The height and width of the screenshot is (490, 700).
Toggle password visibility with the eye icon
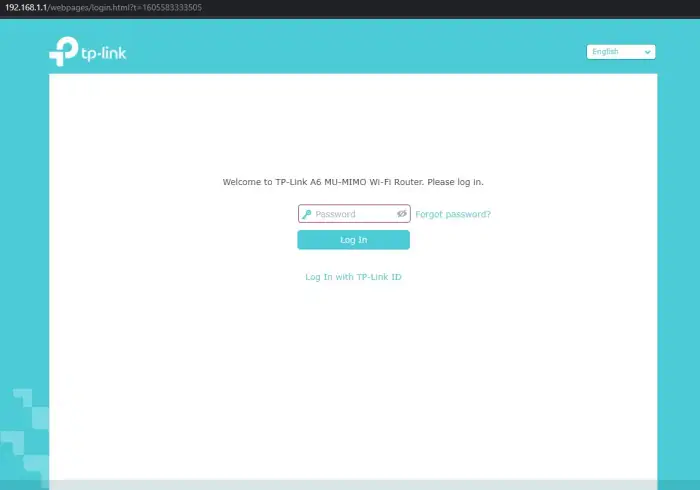click(x=401, y=214)
